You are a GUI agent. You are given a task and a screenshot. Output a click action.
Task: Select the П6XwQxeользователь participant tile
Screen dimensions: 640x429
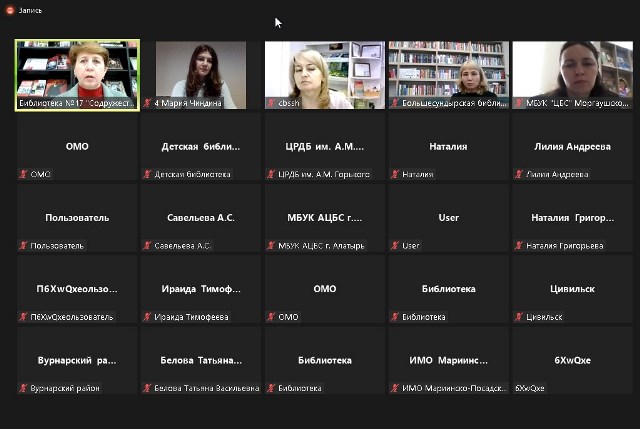coord(77,288)
